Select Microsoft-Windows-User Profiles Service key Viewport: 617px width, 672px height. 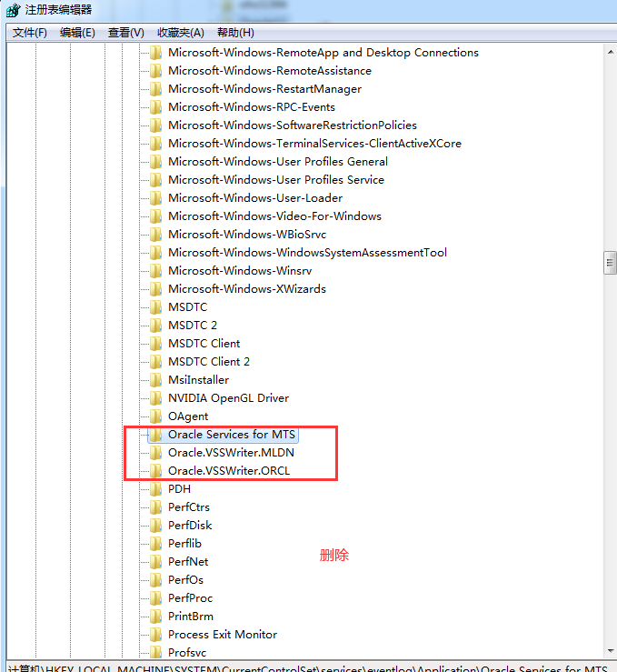pos(276,179)
